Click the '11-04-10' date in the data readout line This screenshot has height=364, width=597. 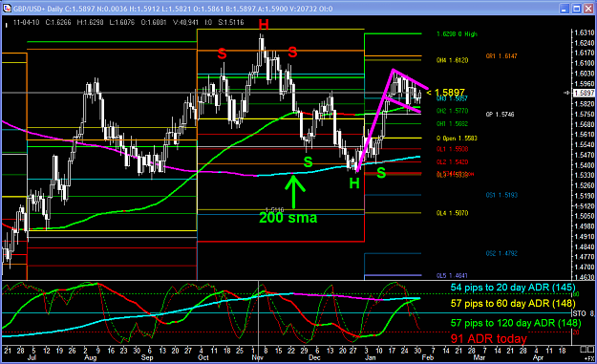27,23
